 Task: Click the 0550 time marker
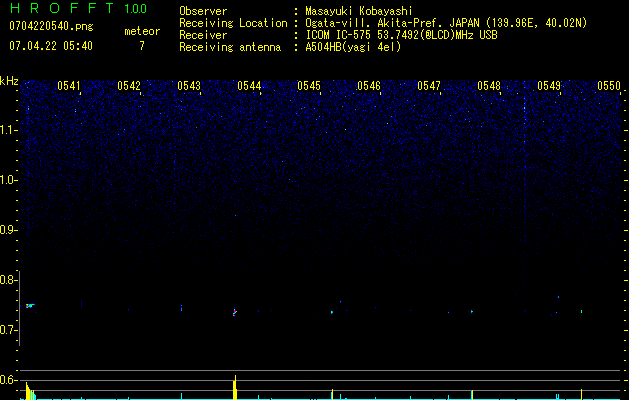coord(609,86)
